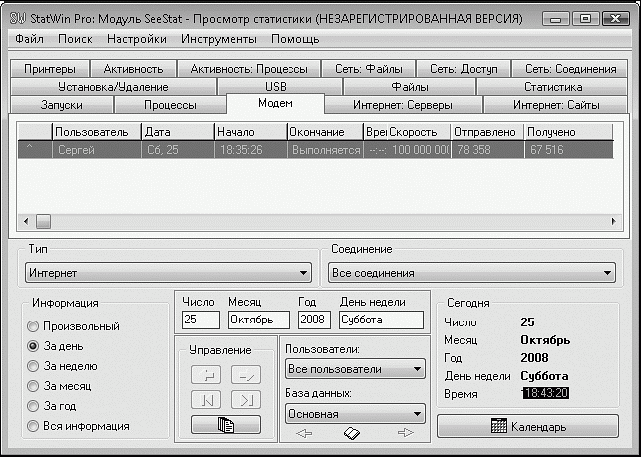Image resolution: width=641 pixels, height=457 pixels.
Task: Click the first-record navigation button in Управление
Action: 204,400
